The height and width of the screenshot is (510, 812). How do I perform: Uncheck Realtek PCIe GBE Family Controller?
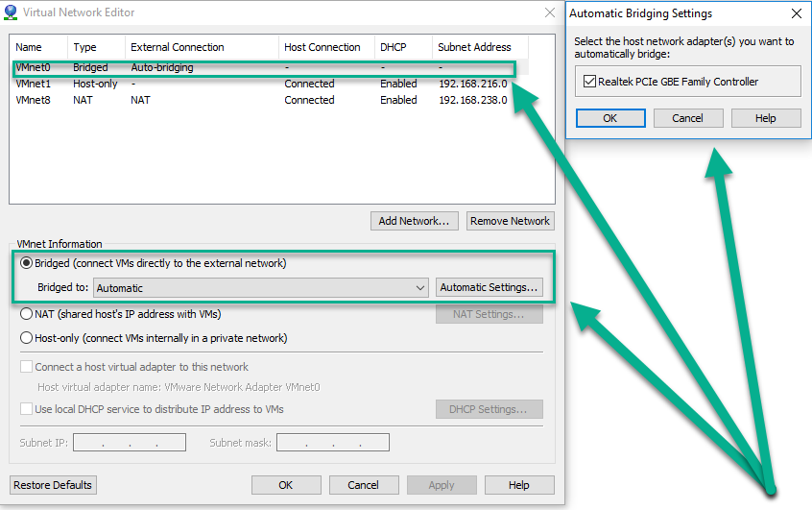(589, 83)
